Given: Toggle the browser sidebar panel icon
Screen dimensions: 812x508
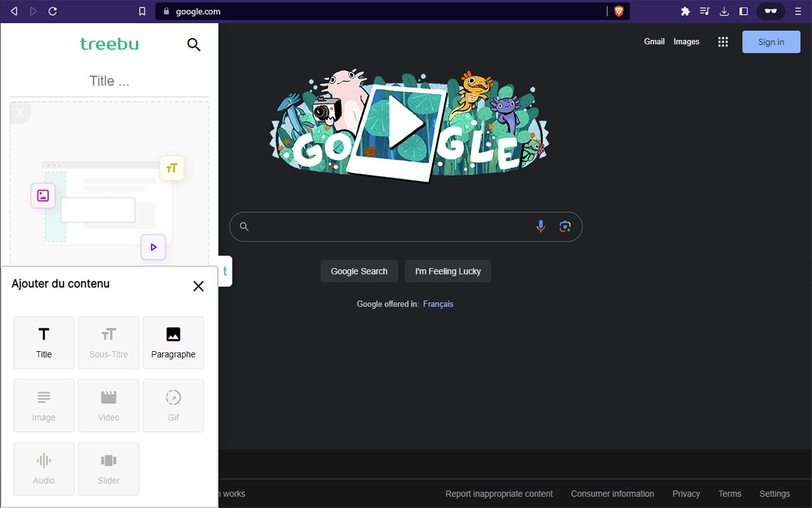Looking at the screenshot, I should point(744,11).
